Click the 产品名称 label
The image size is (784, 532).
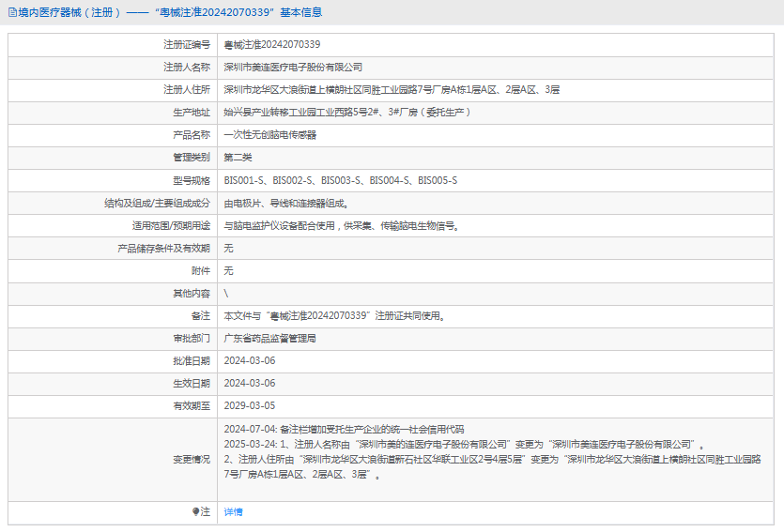pos(192,135)
